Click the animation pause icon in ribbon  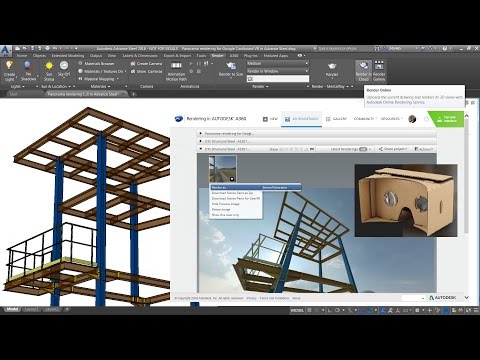click(199, 63)
